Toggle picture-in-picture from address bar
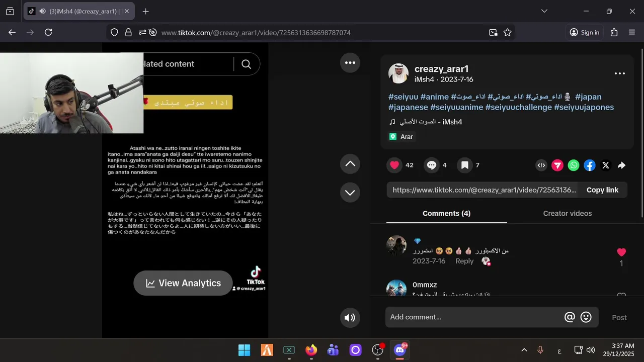The width and height of the screenshot is (644, 362). point(493,32)
